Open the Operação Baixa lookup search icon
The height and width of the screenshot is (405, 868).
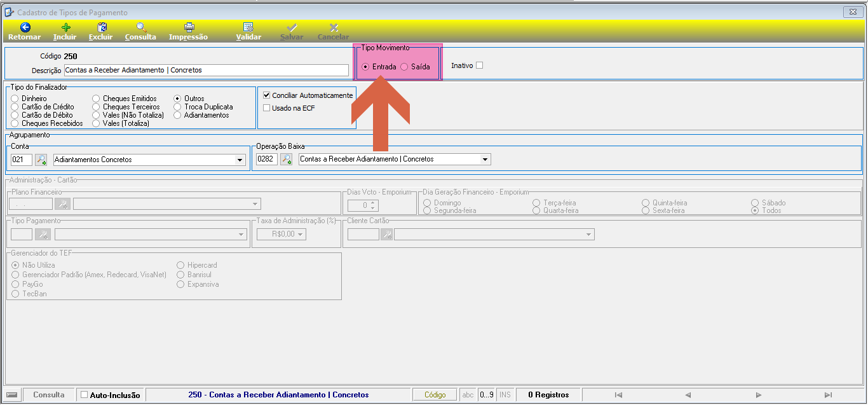(286, 159)
